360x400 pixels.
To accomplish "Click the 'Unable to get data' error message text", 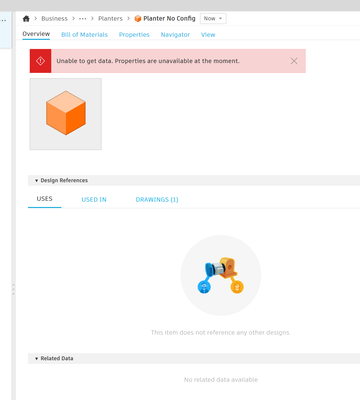I will (148, 61).
